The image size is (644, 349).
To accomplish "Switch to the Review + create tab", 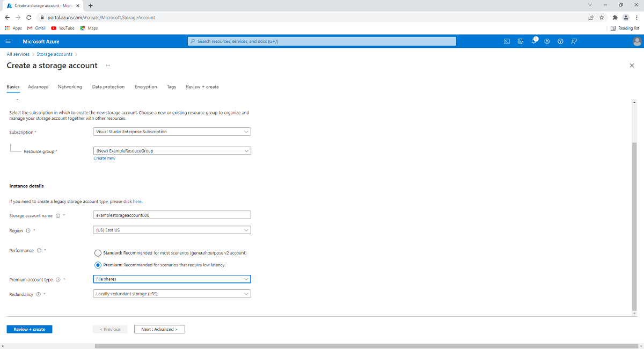I will point(202,86).
